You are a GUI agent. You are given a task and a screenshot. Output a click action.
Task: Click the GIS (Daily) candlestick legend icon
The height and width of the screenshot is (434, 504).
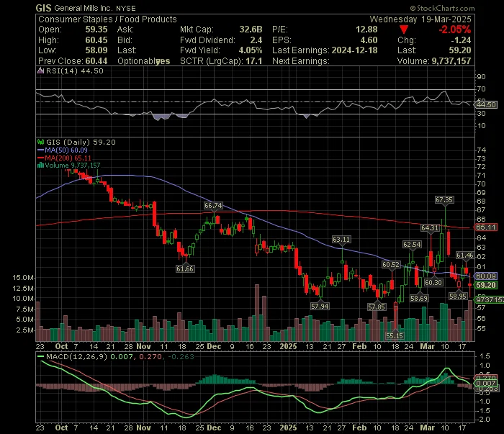(x=40, y=142)
